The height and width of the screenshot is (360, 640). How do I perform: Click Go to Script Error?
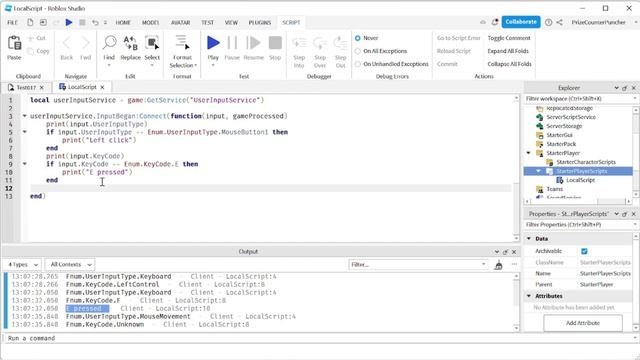[x=458, y=38]
